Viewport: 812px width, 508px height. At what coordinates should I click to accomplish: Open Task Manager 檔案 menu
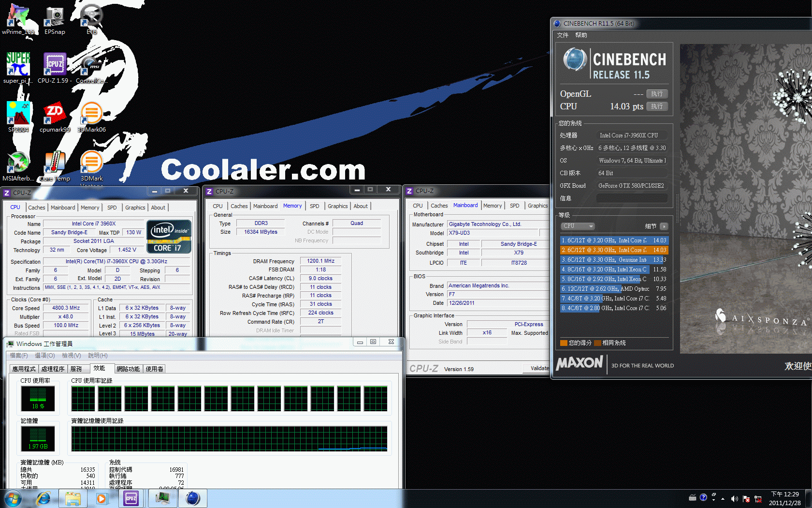pos(19,356)
